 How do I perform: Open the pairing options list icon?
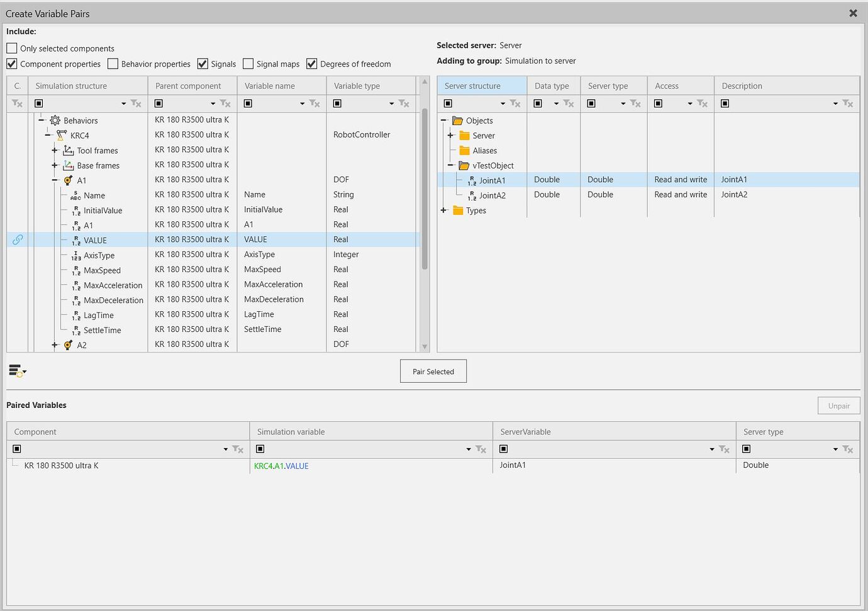pyautogui.click(x=17, y=372)
